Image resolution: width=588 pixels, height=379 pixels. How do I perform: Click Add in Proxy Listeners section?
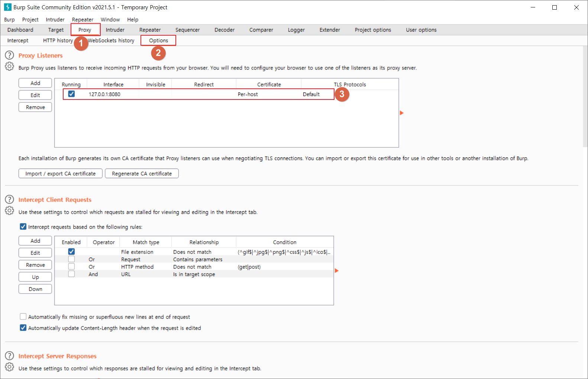(35, 83)
